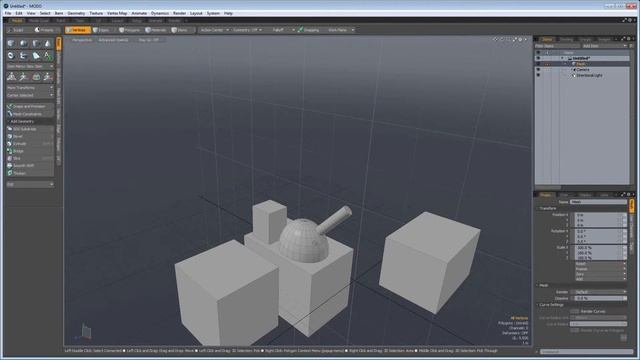Open the Symmetry Off dropdown
This screenshot has height=360, width=640.
point(247,30)
